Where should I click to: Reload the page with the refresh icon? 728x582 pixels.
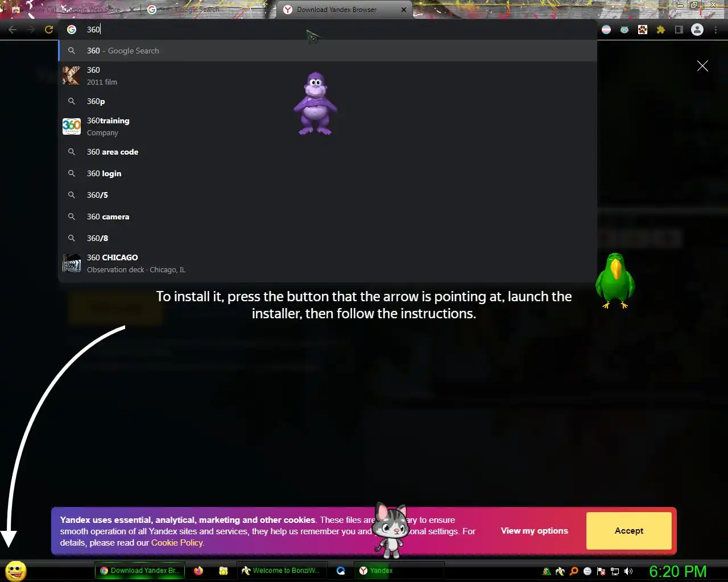click(x=49, y=30)
